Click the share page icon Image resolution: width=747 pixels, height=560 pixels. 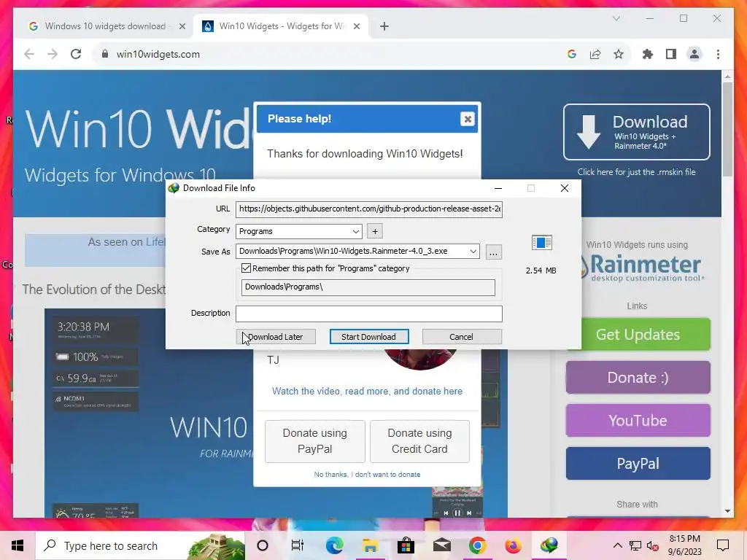point(595,54)
